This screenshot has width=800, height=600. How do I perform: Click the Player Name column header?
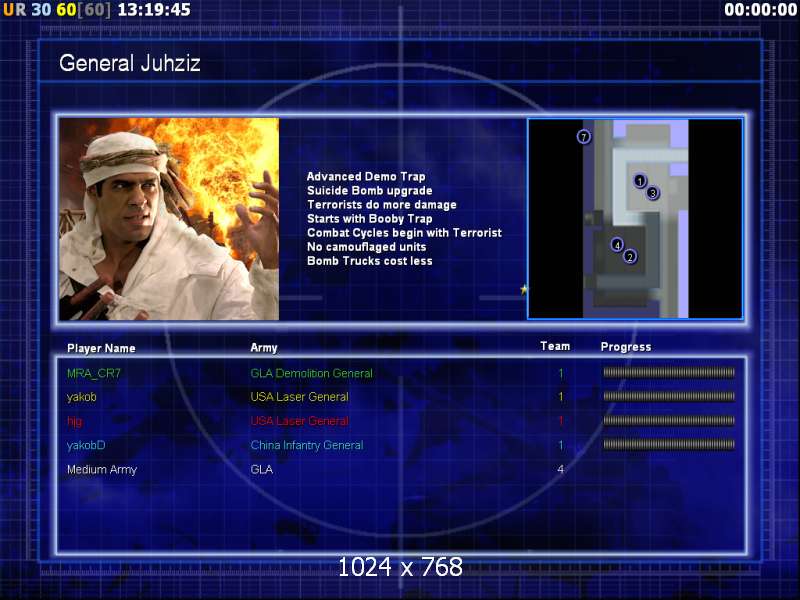(101, 348)
